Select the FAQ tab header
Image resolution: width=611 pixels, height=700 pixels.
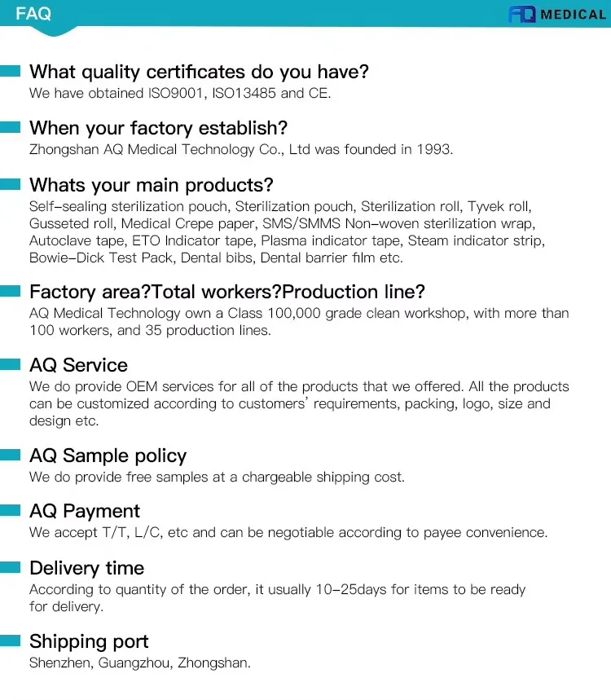(x=33, y=14)
